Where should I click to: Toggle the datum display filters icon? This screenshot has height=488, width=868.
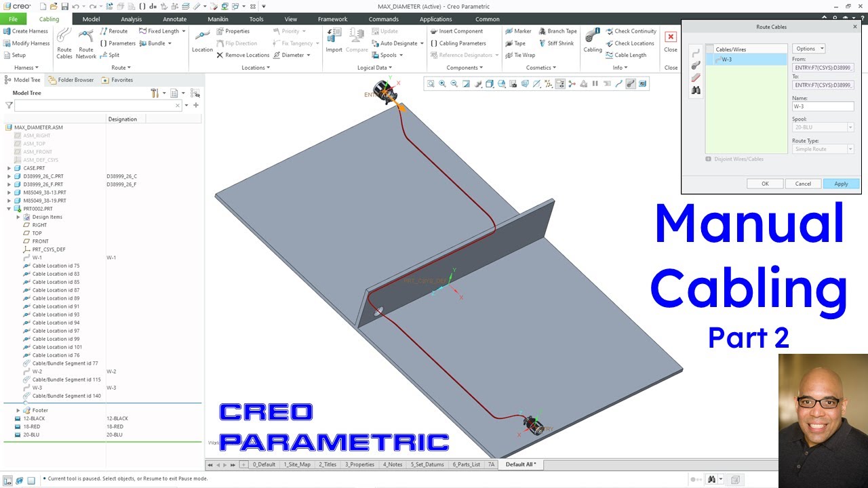[548, 84]
